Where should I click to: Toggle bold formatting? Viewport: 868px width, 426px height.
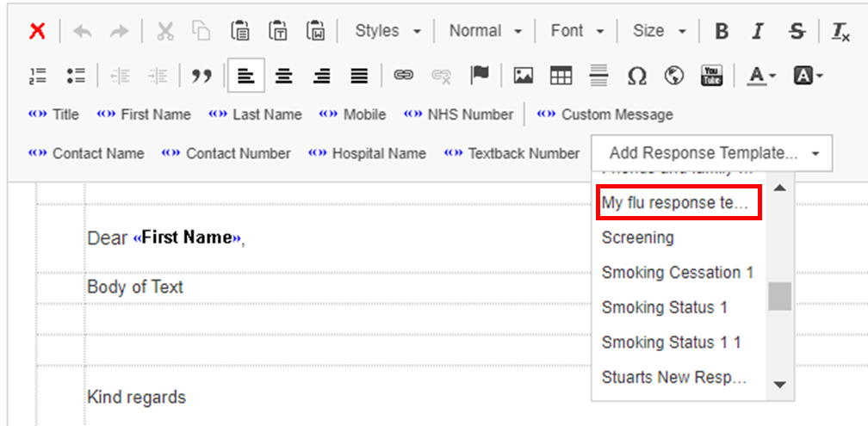coord(722,31)
